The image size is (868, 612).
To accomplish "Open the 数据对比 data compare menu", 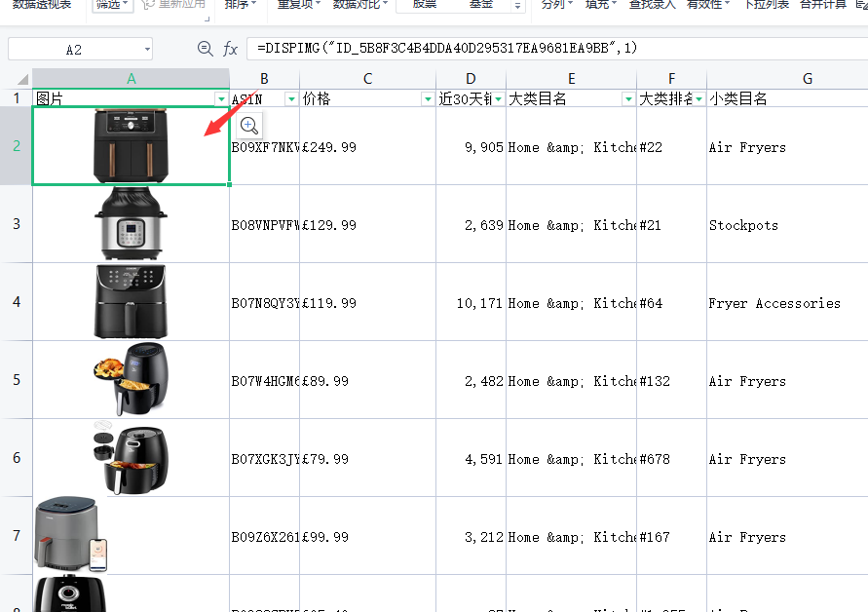I will click(360, 5).
